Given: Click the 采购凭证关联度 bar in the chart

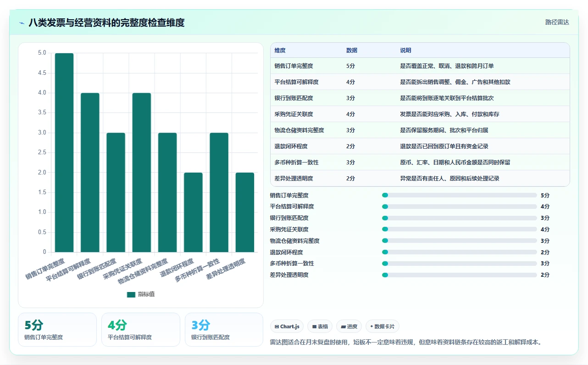Looking at the screenshot, I should pyautogui.click(x=142, y=173).
